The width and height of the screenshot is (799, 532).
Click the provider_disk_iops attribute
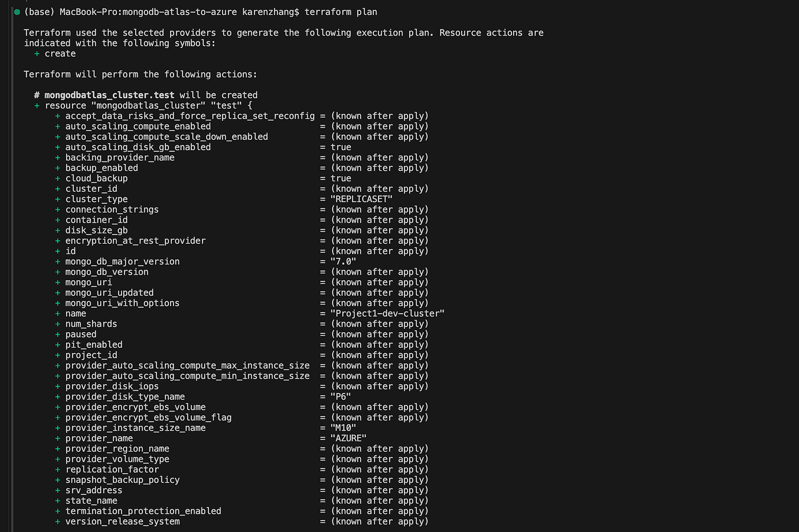tap(112, 386)
